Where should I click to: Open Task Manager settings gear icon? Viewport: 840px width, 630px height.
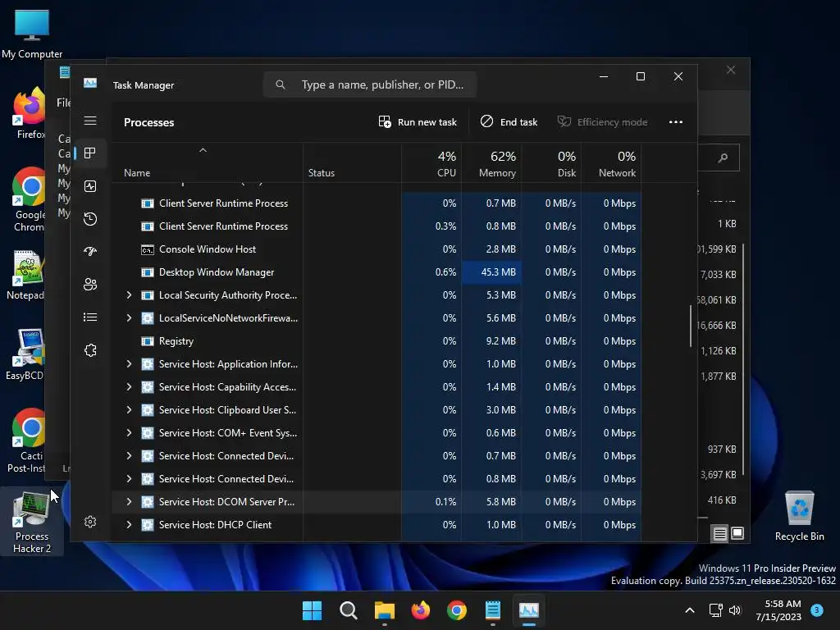point(90,522)
